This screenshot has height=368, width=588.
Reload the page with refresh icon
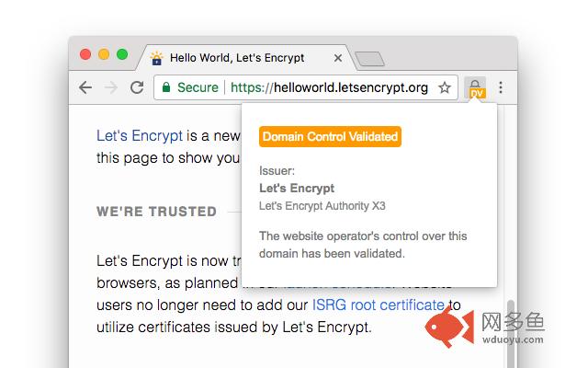(x=137, y=87)
